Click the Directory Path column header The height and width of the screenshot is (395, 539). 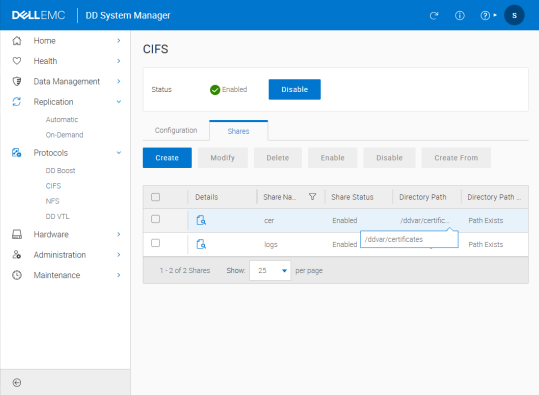click(423, 197)
